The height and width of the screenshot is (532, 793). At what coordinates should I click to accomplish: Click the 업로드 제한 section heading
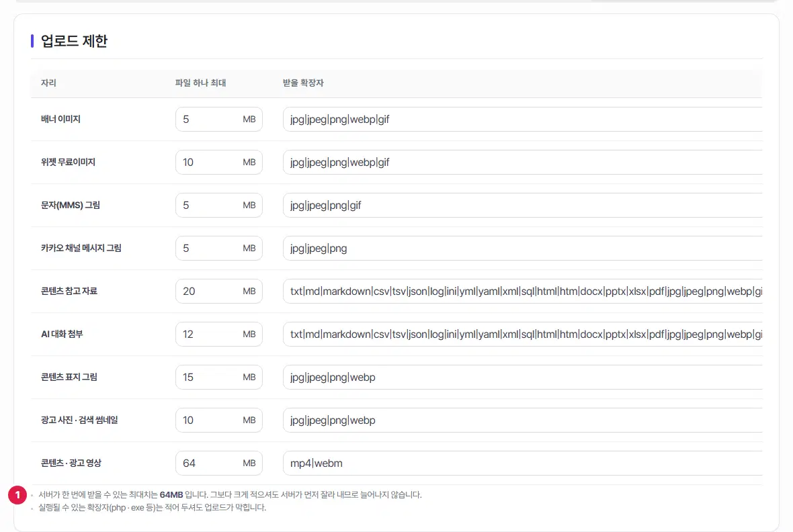click(74, 41)
